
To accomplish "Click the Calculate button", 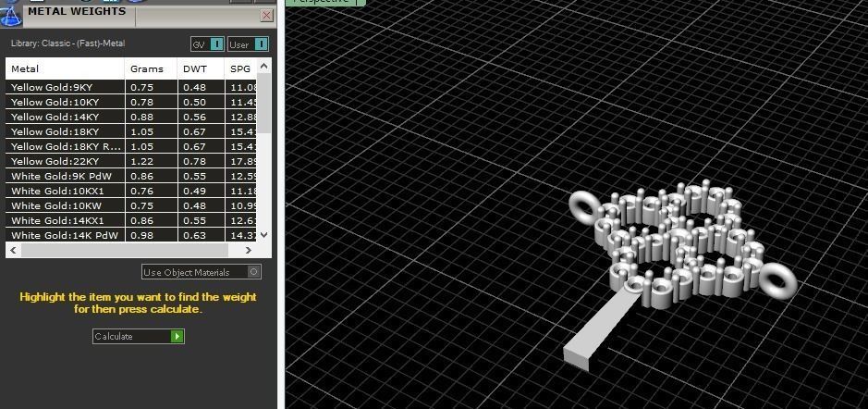I will [138, 337].
